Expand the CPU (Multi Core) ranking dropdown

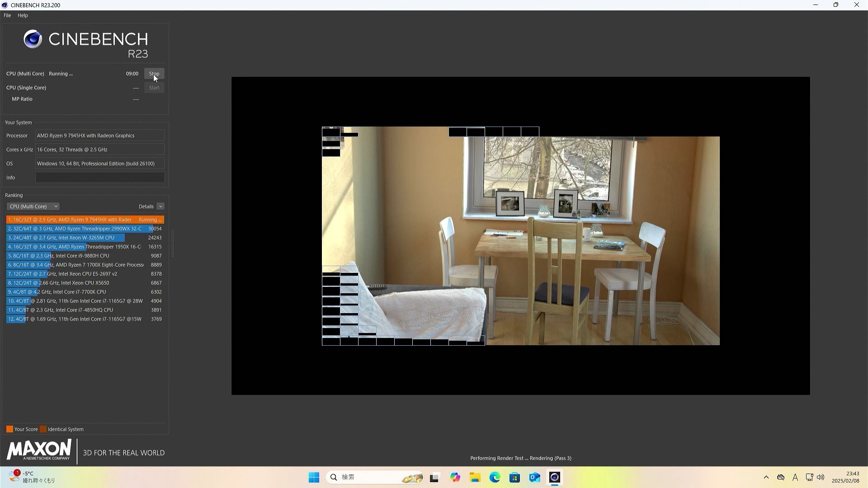point(33,206)
